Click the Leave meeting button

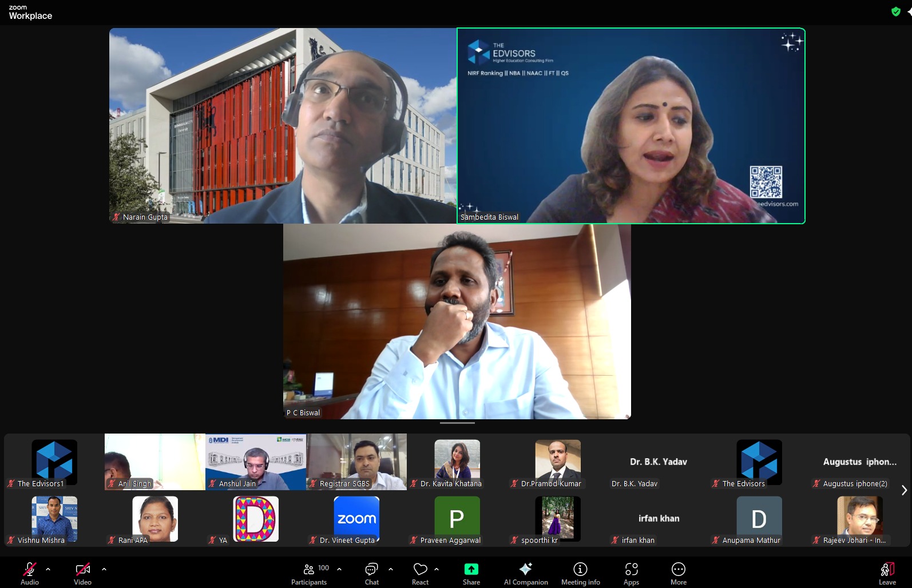[887, 573]
